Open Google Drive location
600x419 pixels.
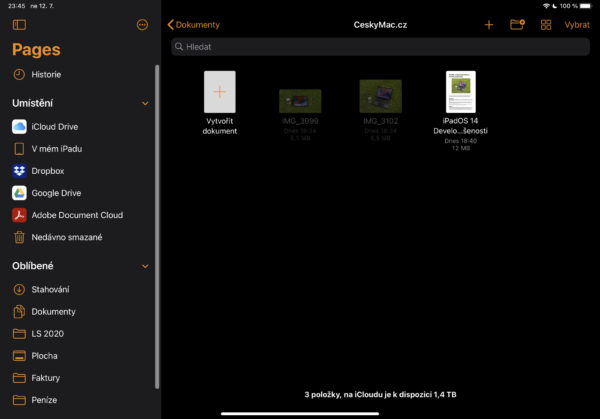tap(56, 193)
